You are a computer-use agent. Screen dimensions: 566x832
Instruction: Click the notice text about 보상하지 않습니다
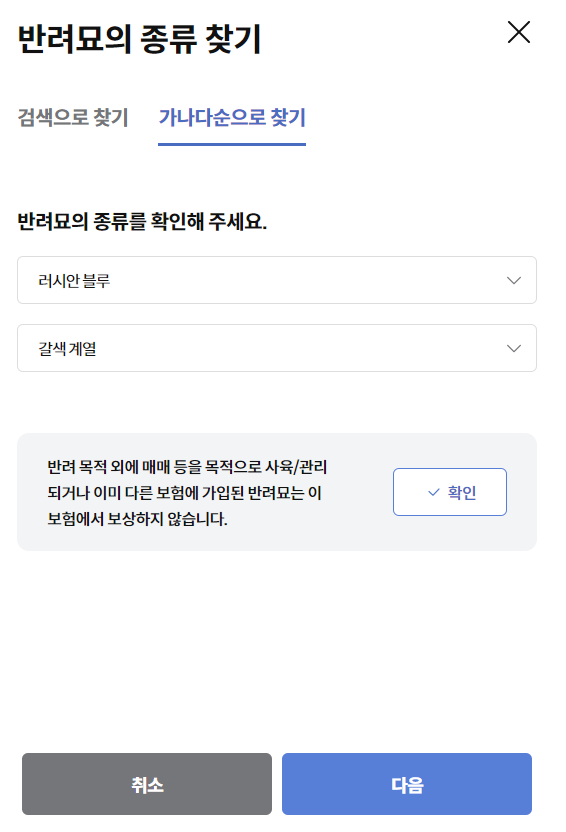(x=187, y=492)
